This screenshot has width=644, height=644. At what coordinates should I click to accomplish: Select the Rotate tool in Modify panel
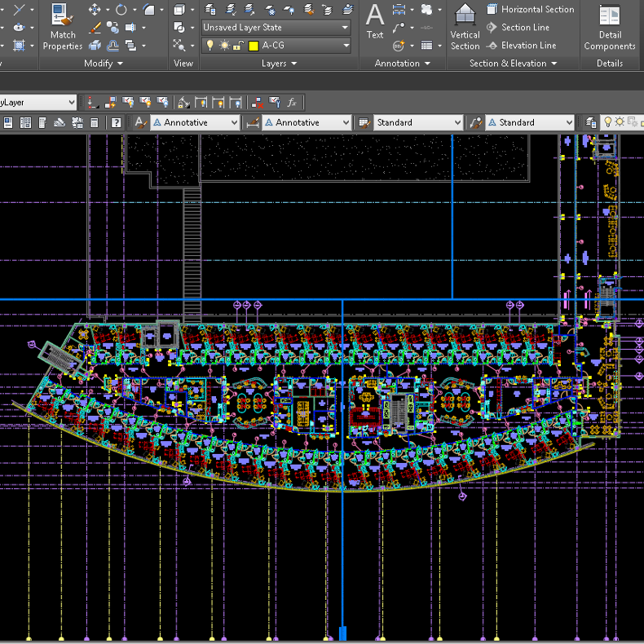click(x=121, y=10)
